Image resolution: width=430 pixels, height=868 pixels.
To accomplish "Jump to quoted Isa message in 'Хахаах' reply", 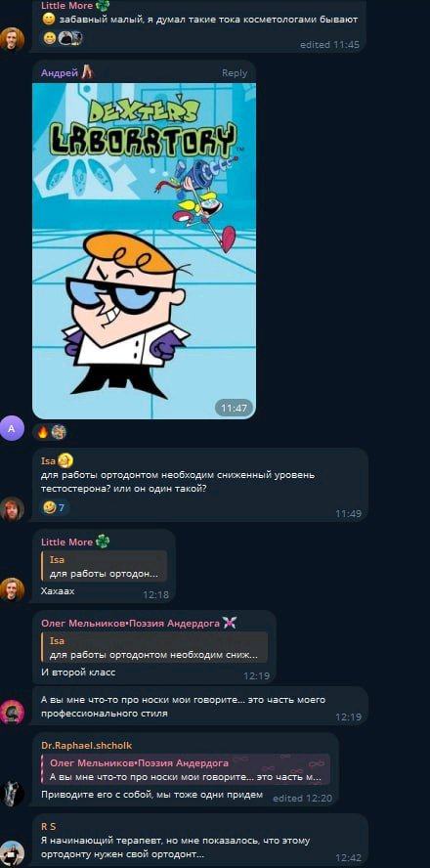I will click(x=104, y=566).
